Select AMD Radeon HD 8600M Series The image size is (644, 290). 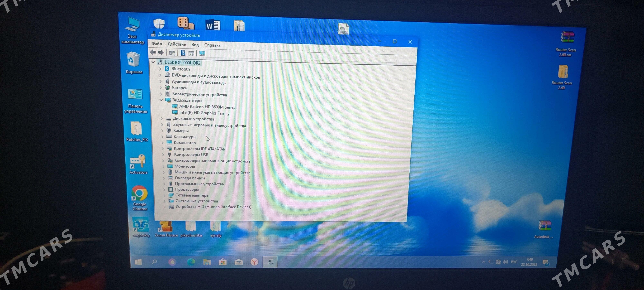click(x=207, y=107)
